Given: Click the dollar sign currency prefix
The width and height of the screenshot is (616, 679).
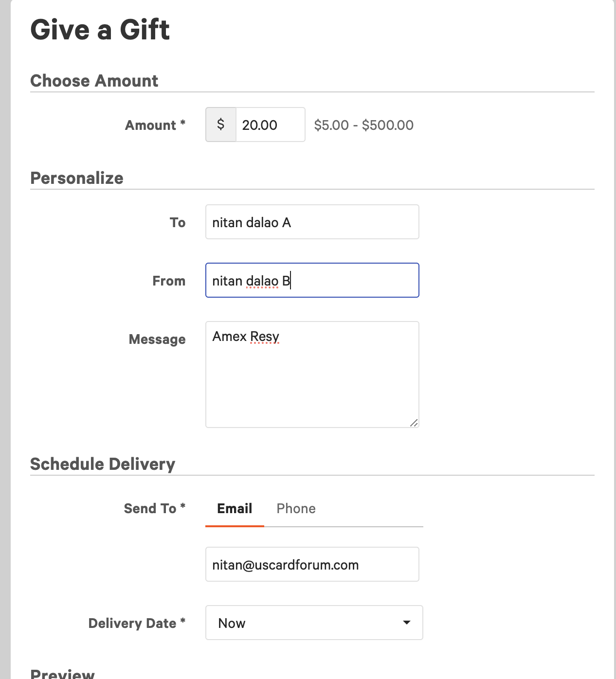Looking at the screenshot, I should tap(221, 125).
